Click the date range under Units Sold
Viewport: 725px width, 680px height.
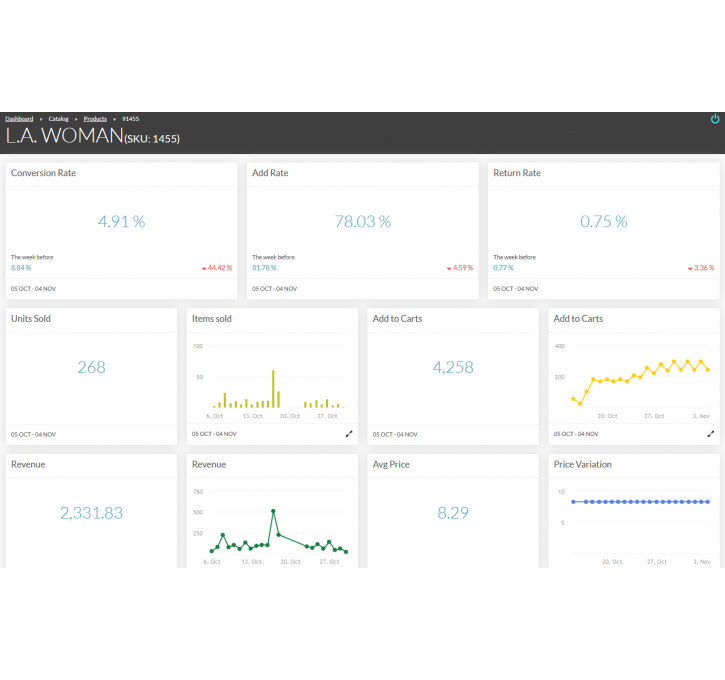[x=33, y=434]
